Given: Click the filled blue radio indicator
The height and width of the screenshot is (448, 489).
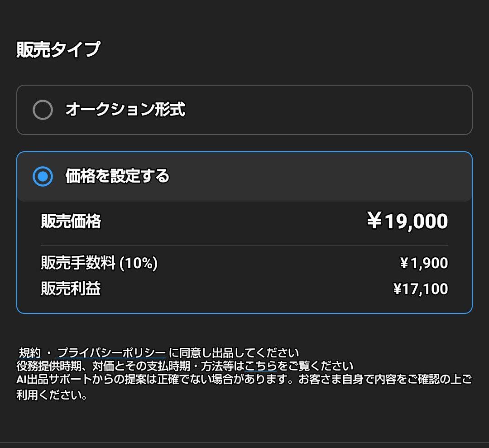Looking at the screenshot, I should click(x=43, y=177).
